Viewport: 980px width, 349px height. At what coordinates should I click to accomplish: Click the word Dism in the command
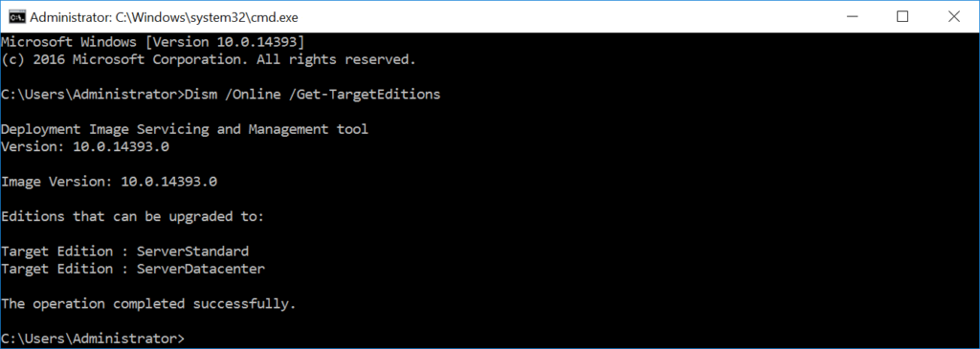(x=200, y=95)
